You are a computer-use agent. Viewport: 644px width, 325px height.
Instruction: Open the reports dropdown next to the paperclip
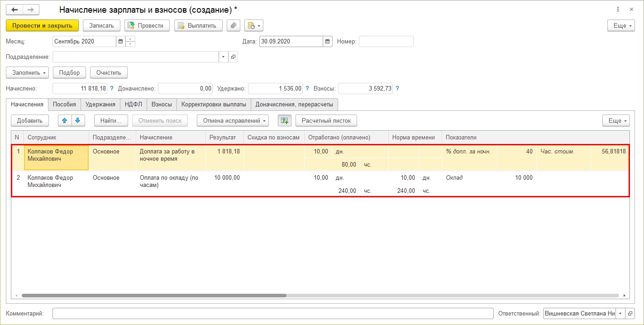[253, 25]
